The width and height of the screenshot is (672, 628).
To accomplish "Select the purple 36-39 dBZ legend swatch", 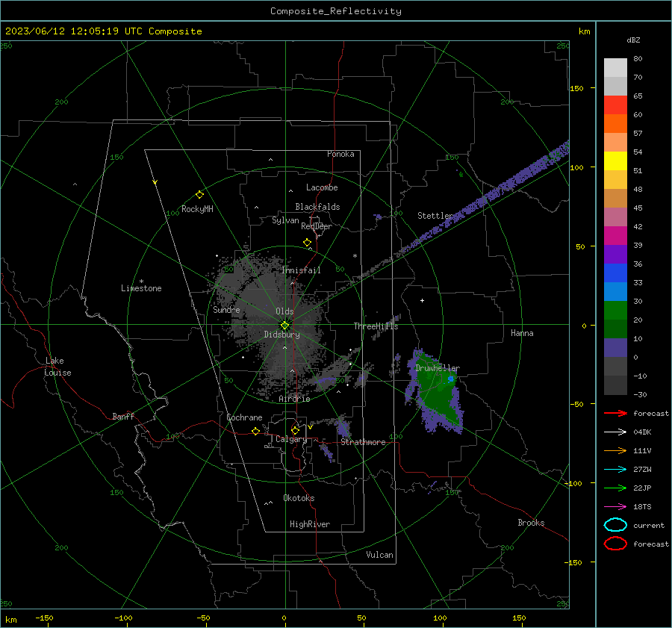I will (x=615, y=255).
